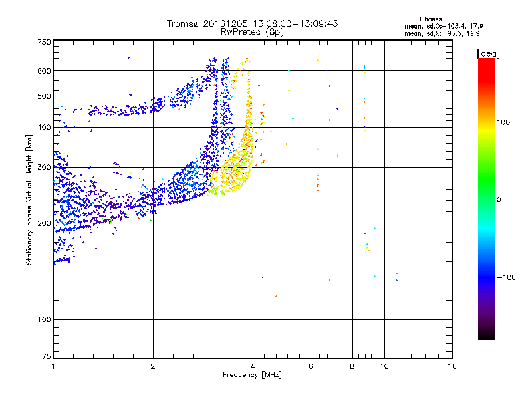Click the x-axis '1' tick label
Image resolution: width=532 pixels, height=399 pixels.
[x=53, y=366]
